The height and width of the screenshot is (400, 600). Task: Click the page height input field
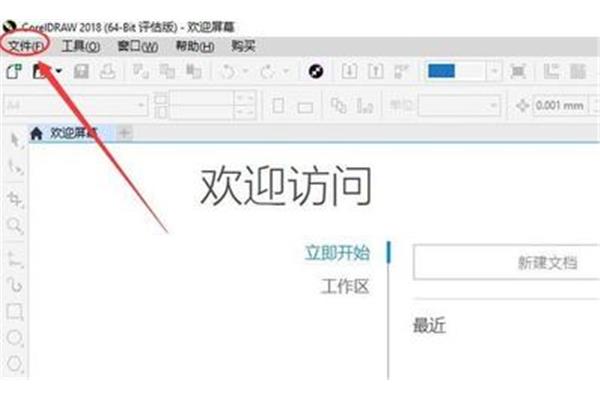point(202,113)
